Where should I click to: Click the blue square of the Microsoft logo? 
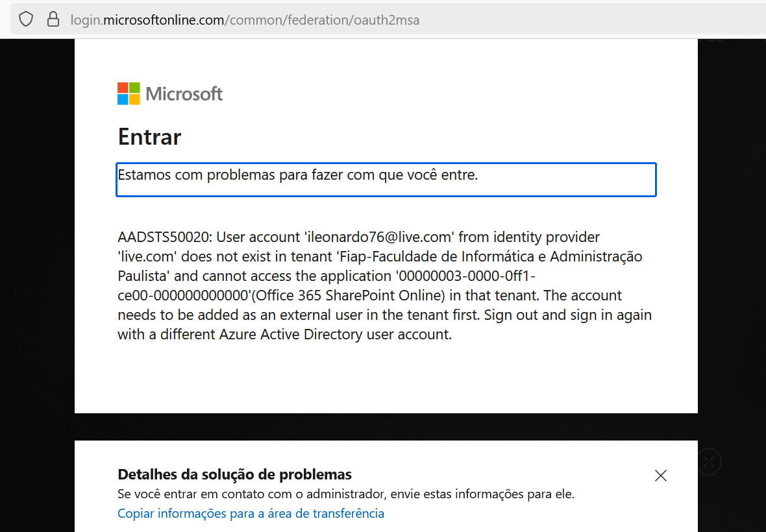pos(123,99)
